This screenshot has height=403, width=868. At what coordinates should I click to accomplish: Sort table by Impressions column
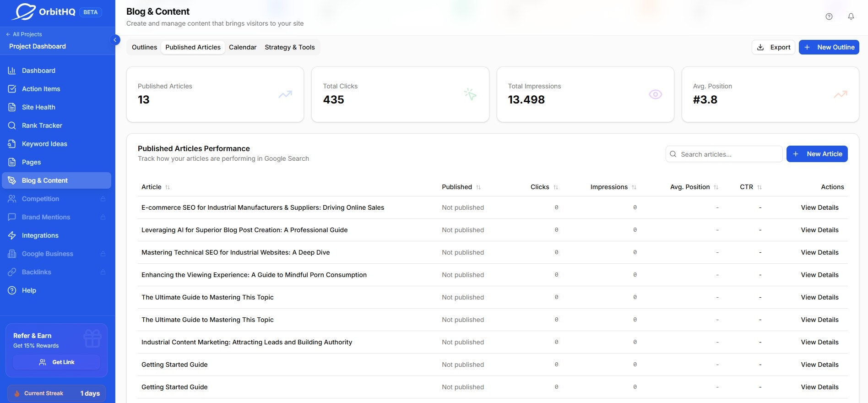coord(613,187)
